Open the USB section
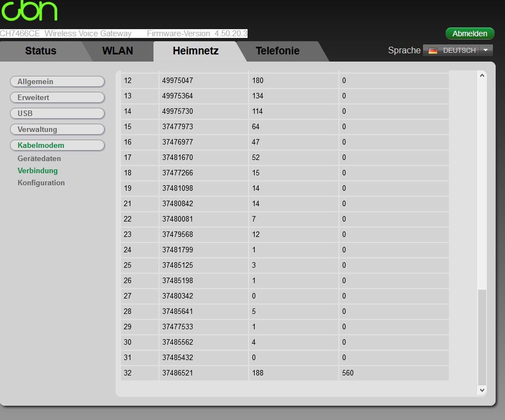Screen dimensions: 505x420 click(x=57, y=113)
